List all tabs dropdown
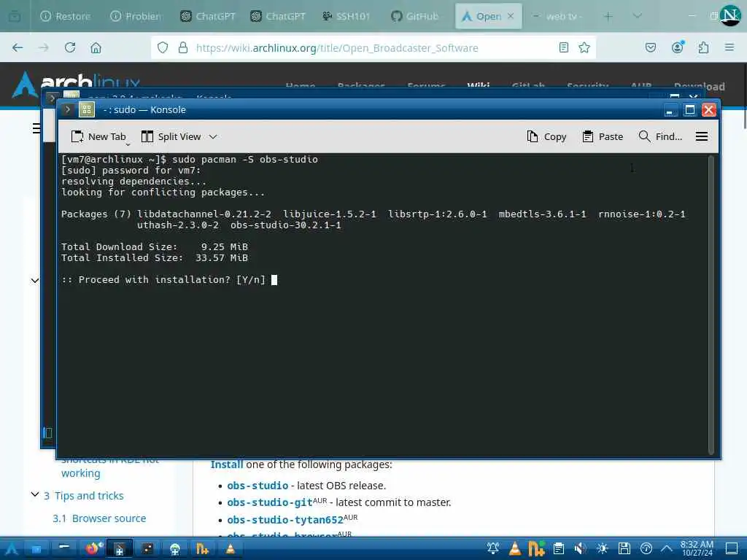 coord(637,16)
